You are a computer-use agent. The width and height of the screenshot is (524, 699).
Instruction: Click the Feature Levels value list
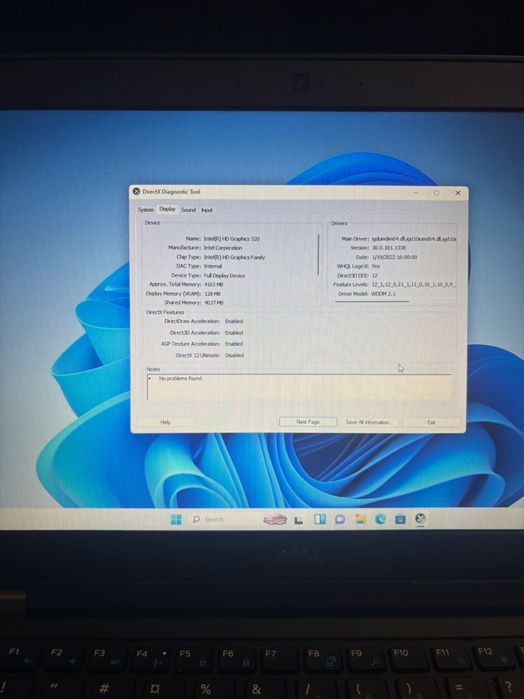tap(413, 284)
